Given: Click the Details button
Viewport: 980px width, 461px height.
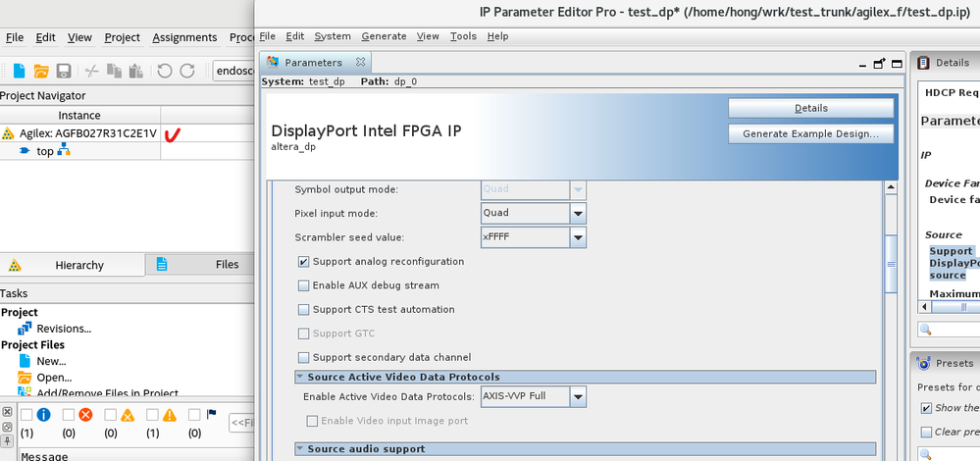Looking at the screenshot, I should coord(810,108).
